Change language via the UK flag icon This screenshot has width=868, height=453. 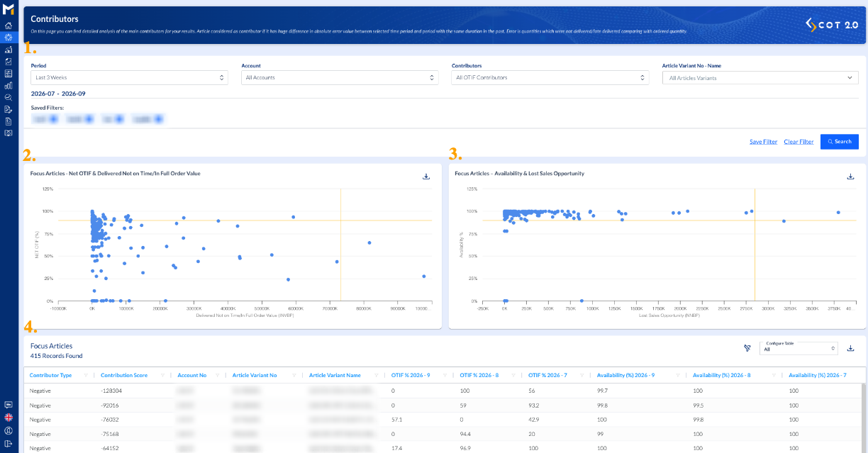click(x=9, y=418)
